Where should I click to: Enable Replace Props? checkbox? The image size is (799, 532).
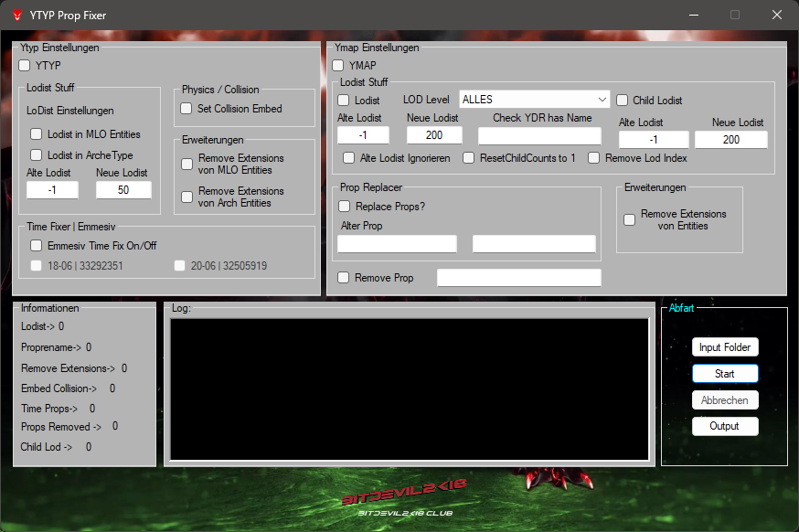pyautogui.click(x=345, y=207)
